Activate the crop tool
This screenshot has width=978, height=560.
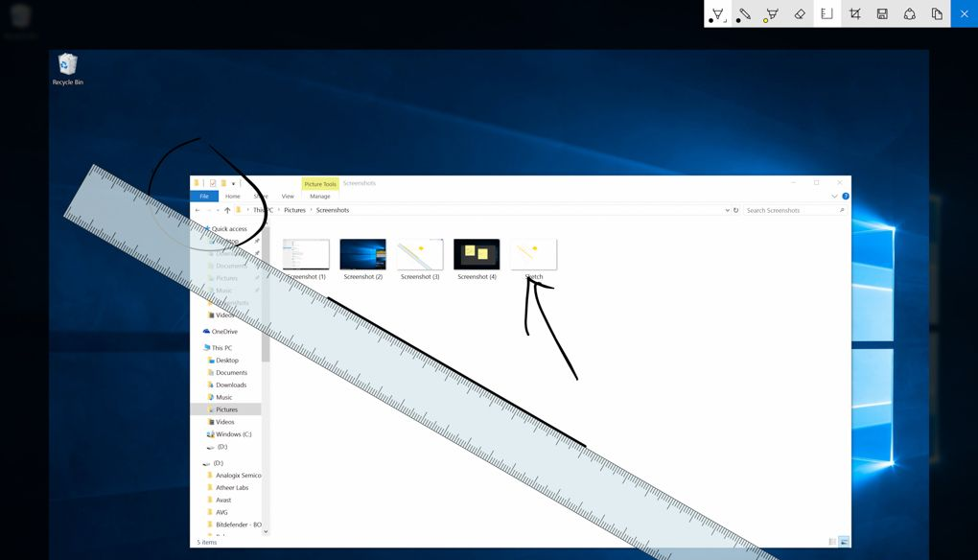click(854, 13)
